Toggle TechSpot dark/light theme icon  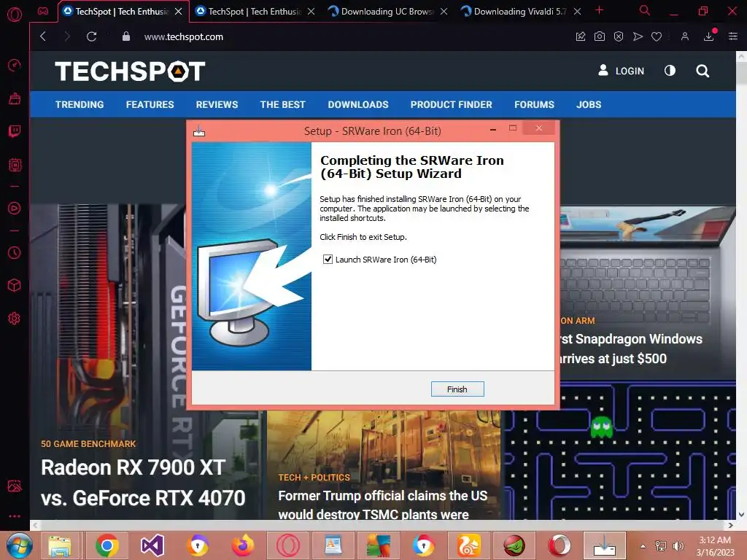(670, 71)
